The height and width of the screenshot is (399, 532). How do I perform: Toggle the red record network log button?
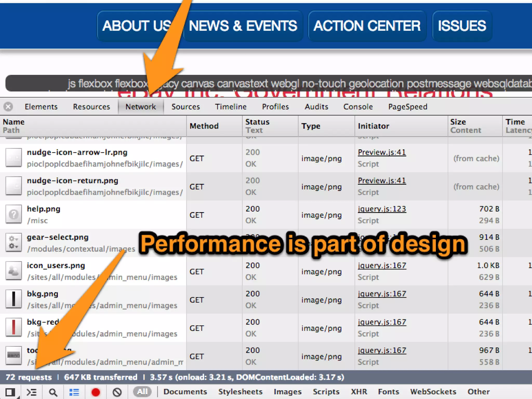pyautogui.click(x=96, y=392)
